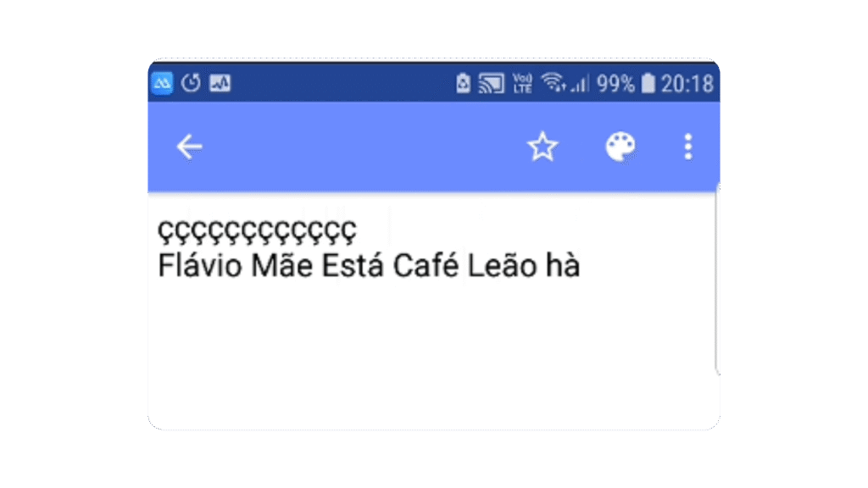
Task: Tap the VoLTE indicator in the status bar
Action: coord(522,84)
